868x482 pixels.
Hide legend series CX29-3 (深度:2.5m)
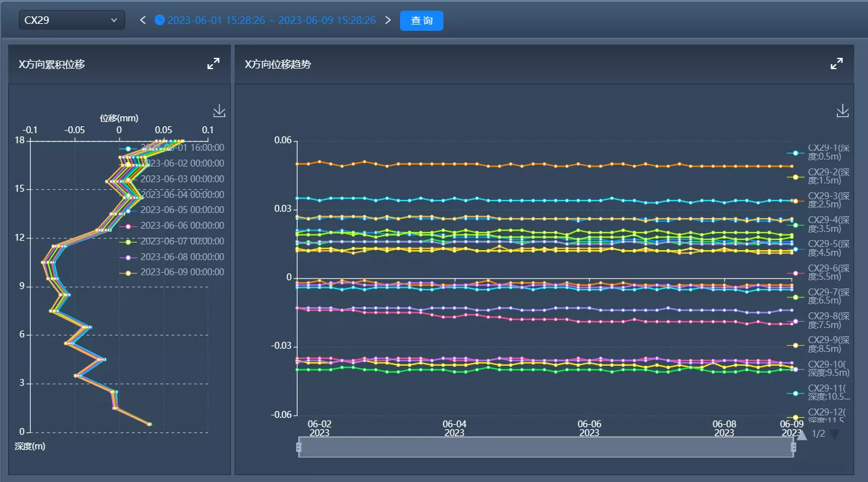coord(819,200)
